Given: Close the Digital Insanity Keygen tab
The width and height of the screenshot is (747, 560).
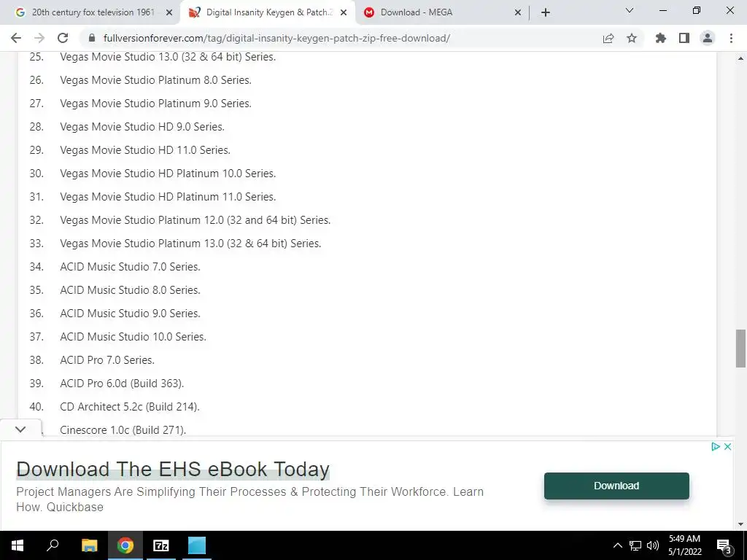Looking at the screenshot, I should click(344, 13).
